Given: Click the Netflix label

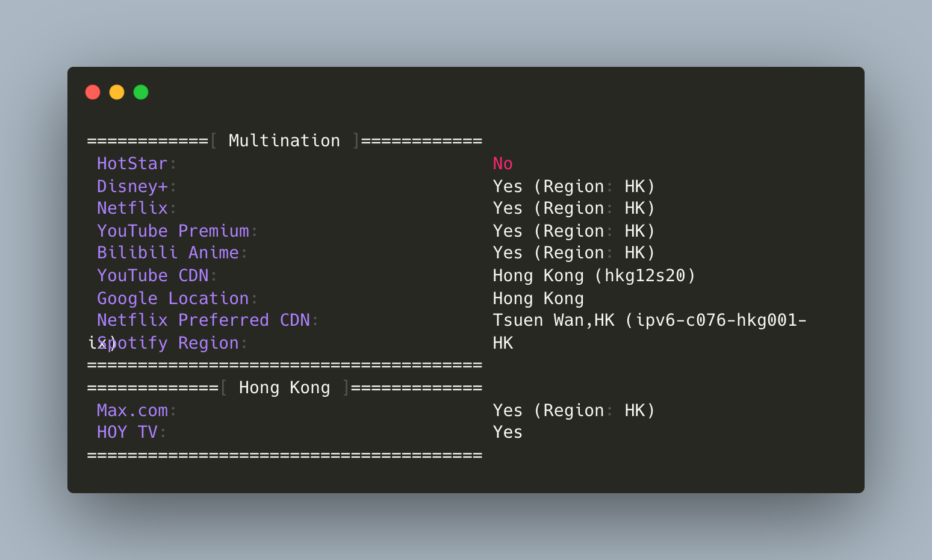Looking at the screenshot, I should (x=132, y=208).
